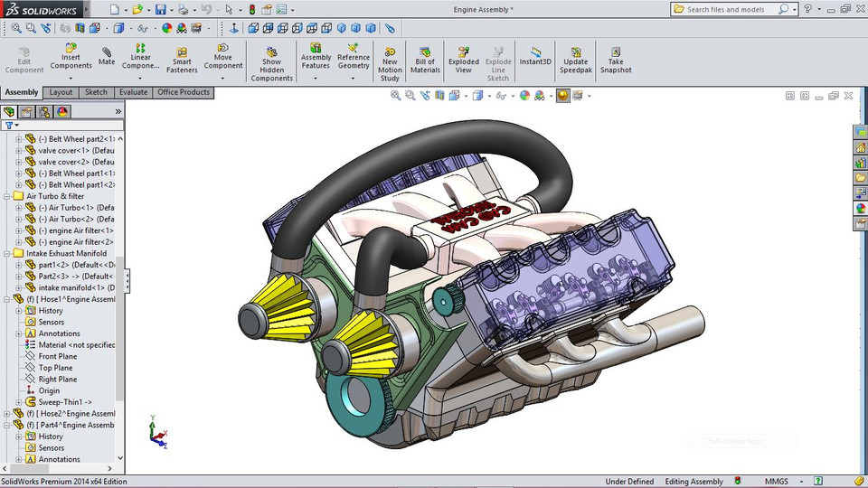
Task: Expand the Air Turbo<1> tree node
Action: [x=18, y=207]
